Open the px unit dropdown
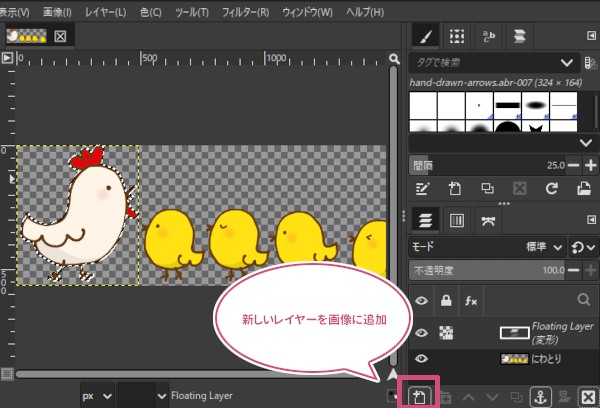The image size is (600, 408). 97,396
